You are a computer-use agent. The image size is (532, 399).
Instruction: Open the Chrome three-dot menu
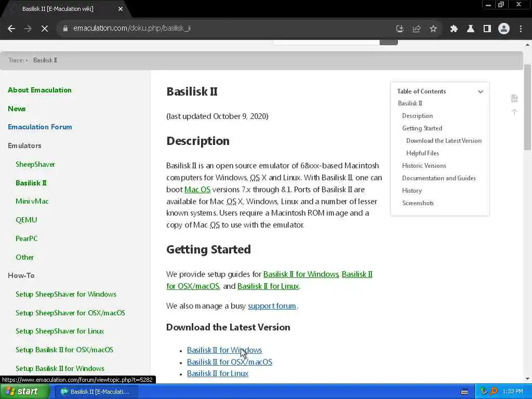coord(521,29)
